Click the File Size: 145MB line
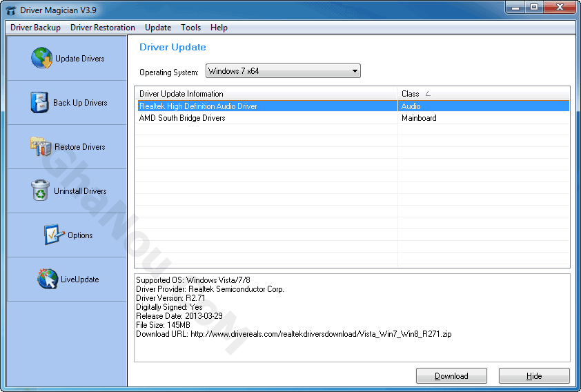The height and width of the screenshot is (392, 581). (x=163, y=325)
